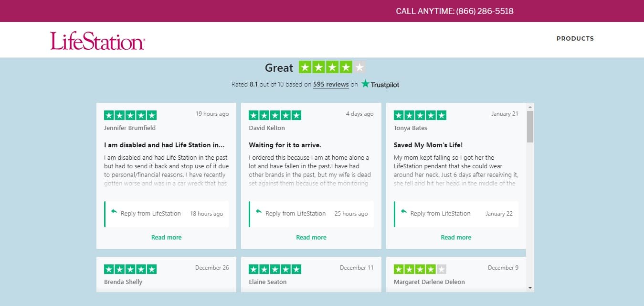Click Margaret Darlene Deleon's four-star rating
The image size is (644, 306).
point(420,269)
